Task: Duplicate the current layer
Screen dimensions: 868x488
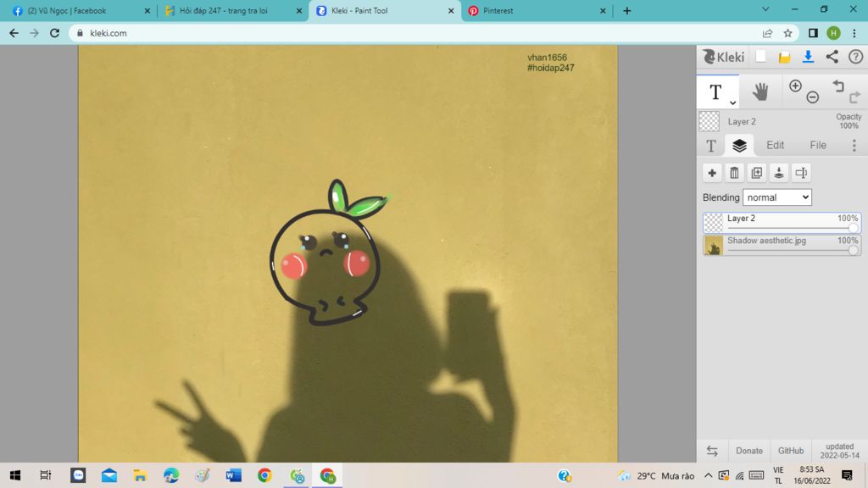Action: (757, 173)
